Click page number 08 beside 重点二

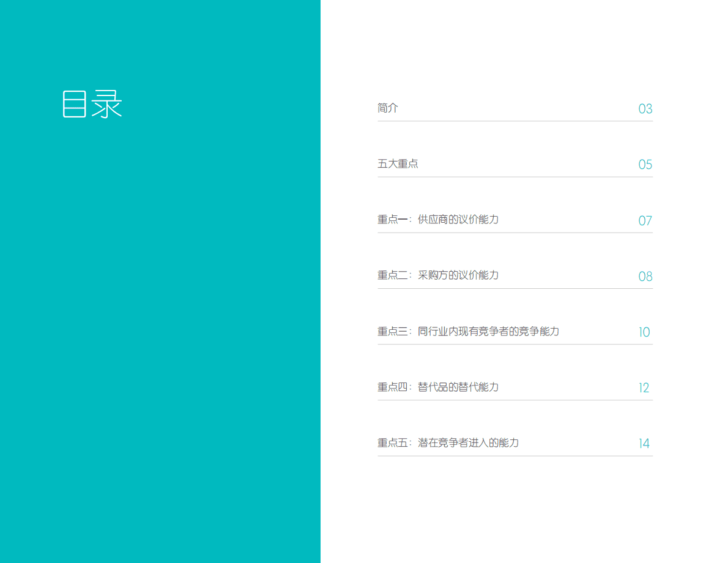(x=646, y=277)
